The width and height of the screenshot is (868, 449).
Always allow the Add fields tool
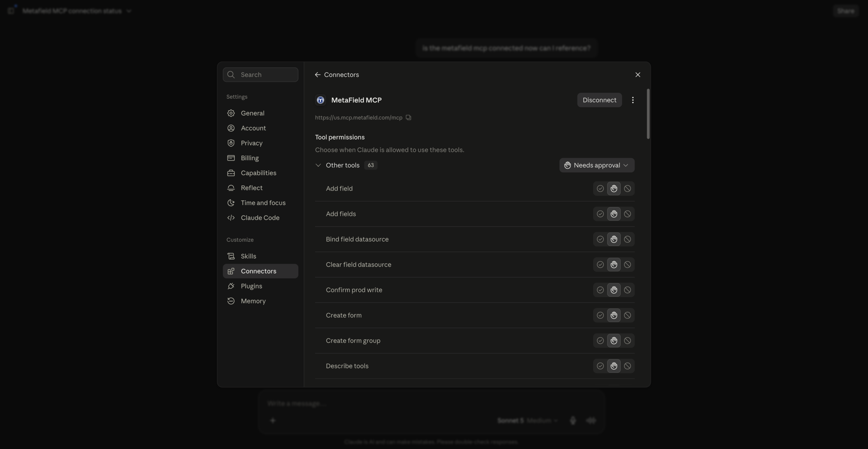[600, 214]
